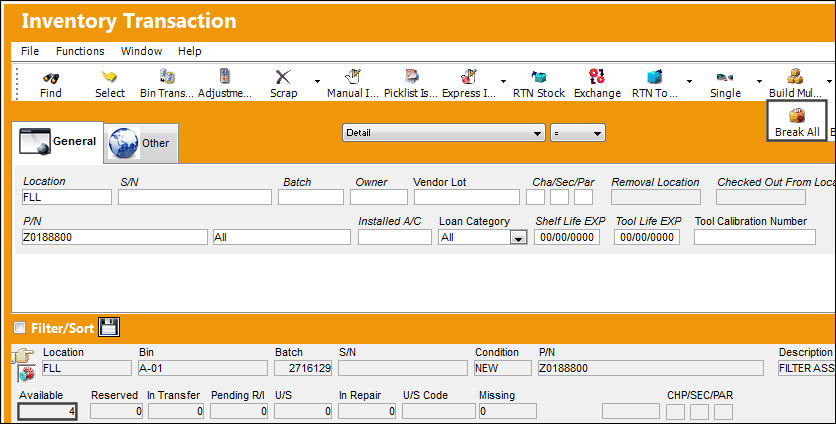Click the Reserved quantity field

coord(116,411)
